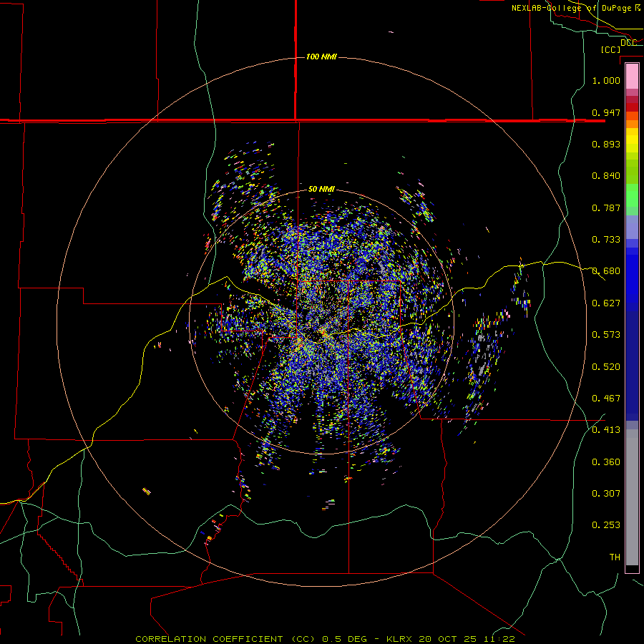Select the 0.893 legend value
This screenshot has height=644, width=644.
click(606, 144)
